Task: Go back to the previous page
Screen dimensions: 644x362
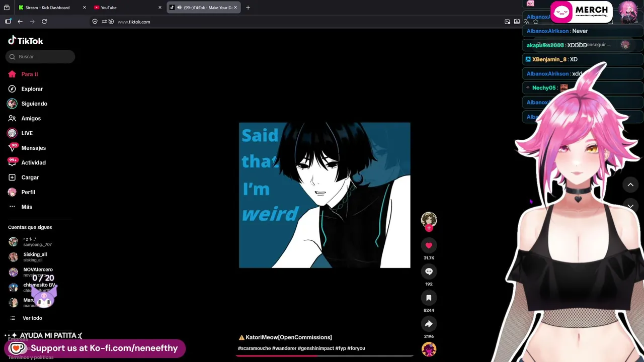Action: [20, 22]
